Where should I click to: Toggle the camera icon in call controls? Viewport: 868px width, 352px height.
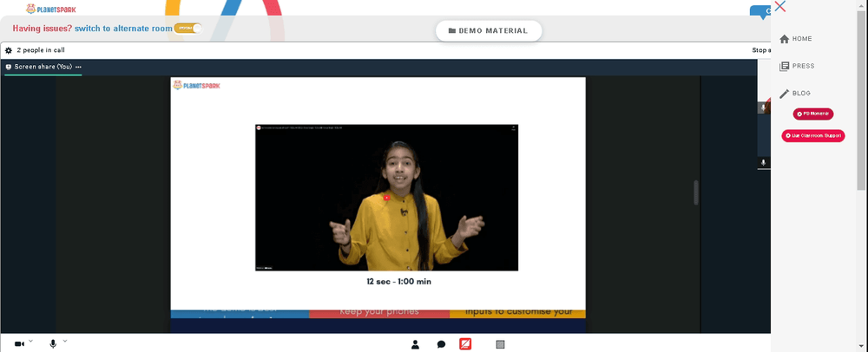[x=19, y=344]
